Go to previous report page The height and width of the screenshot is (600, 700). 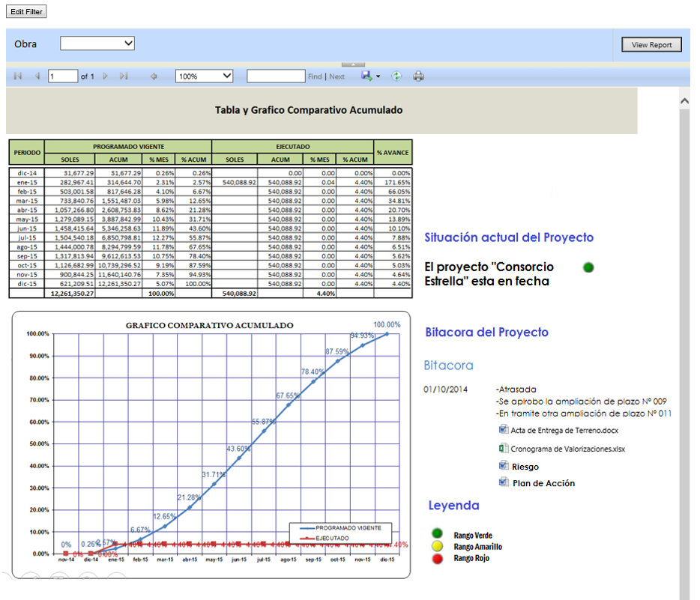pyautogui.click(x=37, y=76)
